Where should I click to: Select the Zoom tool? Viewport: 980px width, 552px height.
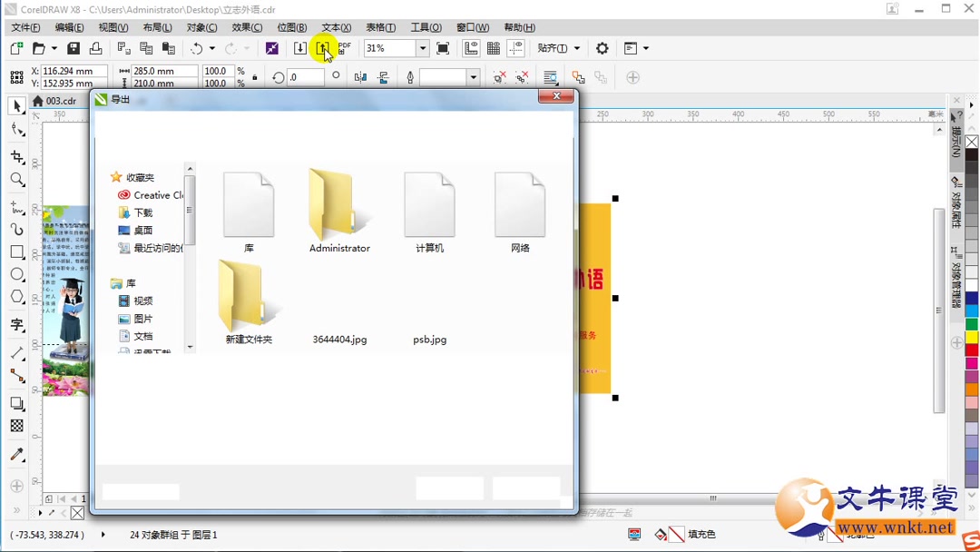[16, 180]
